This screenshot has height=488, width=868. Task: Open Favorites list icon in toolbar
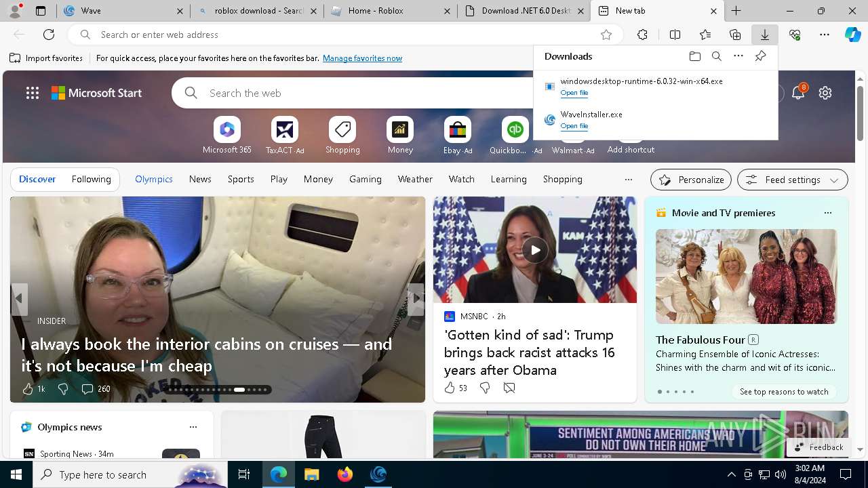click(x=705, y=35)
